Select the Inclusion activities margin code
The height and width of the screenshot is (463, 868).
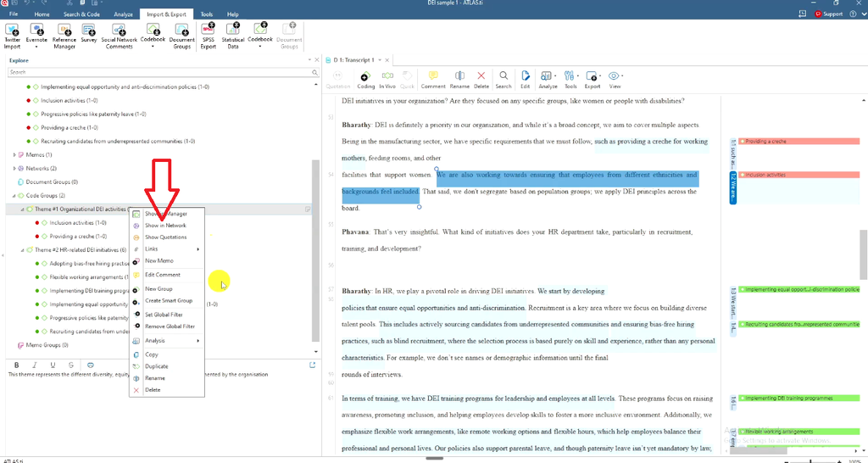point(798,175)
